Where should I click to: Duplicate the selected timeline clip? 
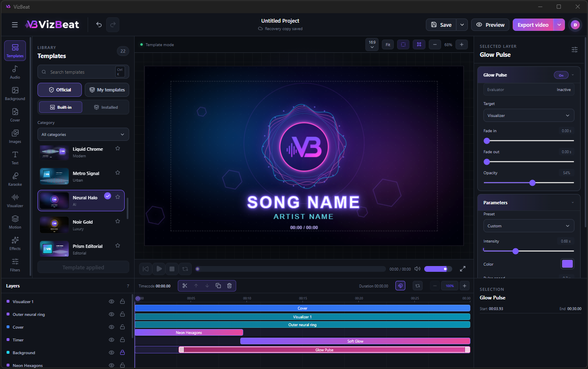218,286
